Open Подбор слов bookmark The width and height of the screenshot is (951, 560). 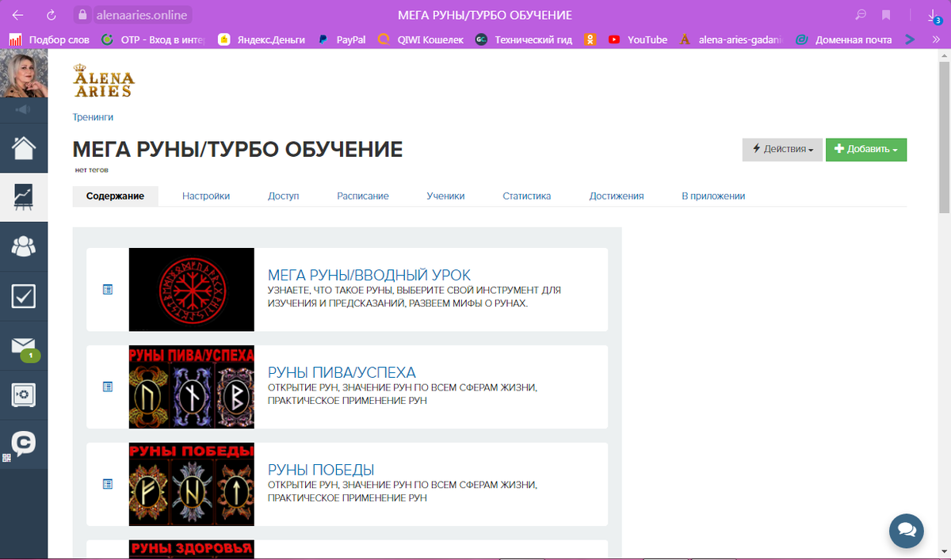click(50, 39)
